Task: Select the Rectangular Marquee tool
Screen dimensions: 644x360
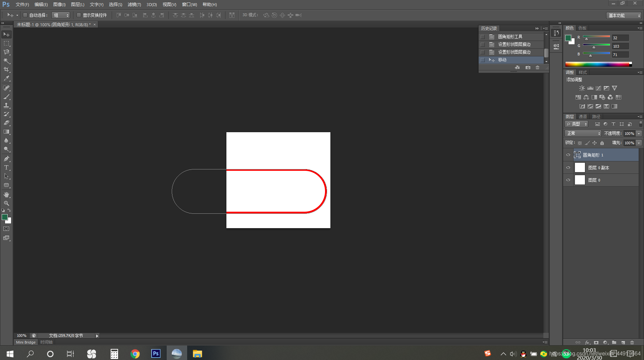Action: [x=6, y=43]
